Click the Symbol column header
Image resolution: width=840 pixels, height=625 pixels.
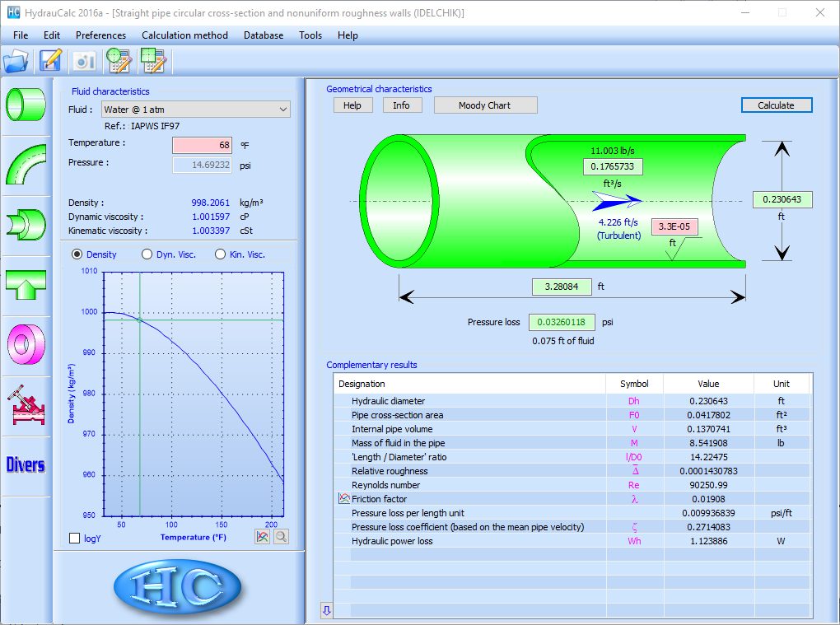634,384
